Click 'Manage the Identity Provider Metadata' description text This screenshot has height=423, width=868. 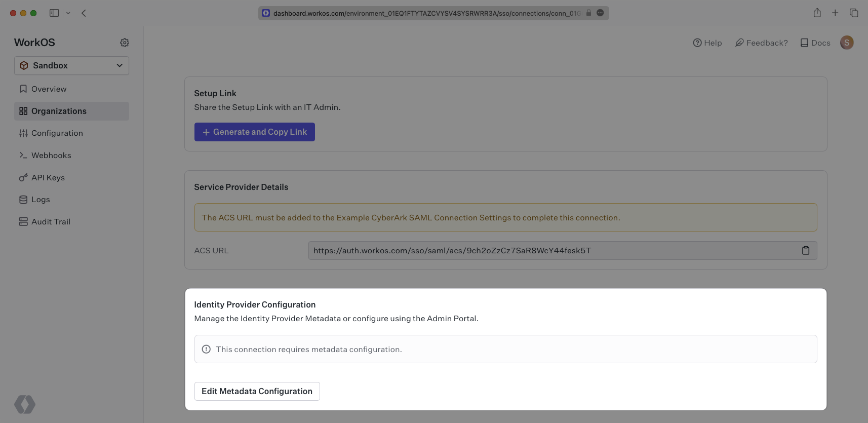tap(336, 319)
